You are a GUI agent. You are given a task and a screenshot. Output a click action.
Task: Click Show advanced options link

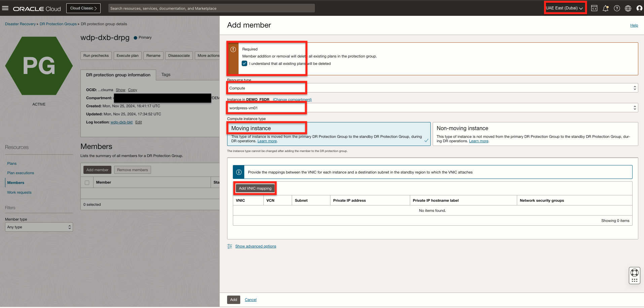(x=256, y=246)
